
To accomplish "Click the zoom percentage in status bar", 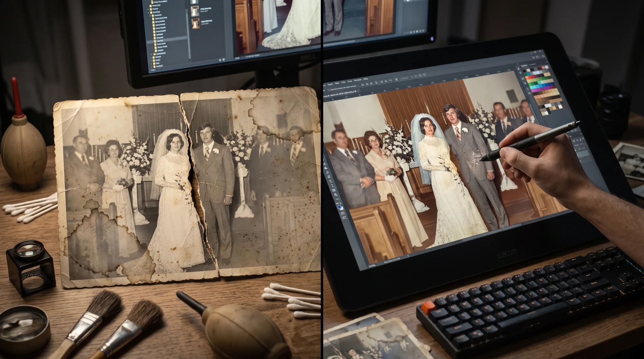I will pos(372,265).
